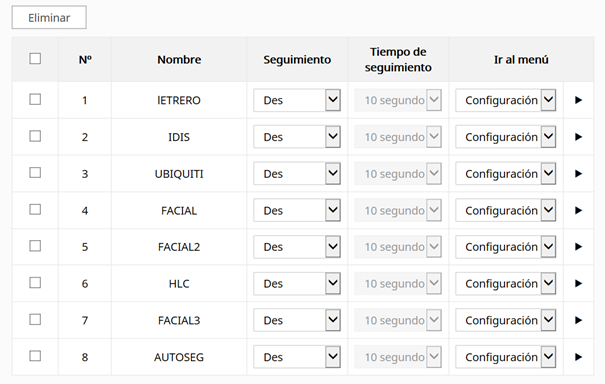
Task: Click the go arrow for FACIAL row
Action: pyautogui.click(x=578, y=210)
